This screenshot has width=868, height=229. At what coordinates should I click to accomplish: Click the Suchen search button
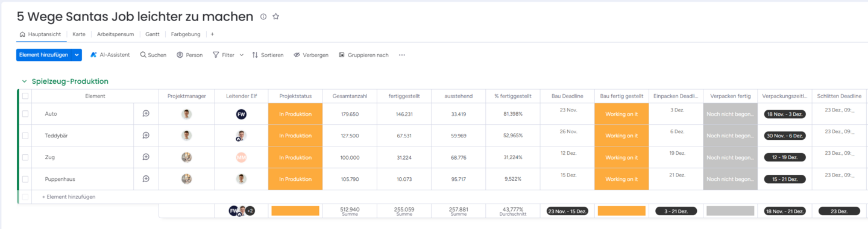(x=153, y=55)
